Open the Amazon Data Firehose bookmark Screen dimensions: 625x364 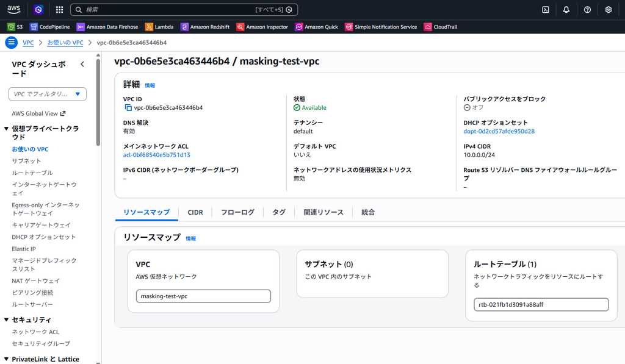pos(107,27)
